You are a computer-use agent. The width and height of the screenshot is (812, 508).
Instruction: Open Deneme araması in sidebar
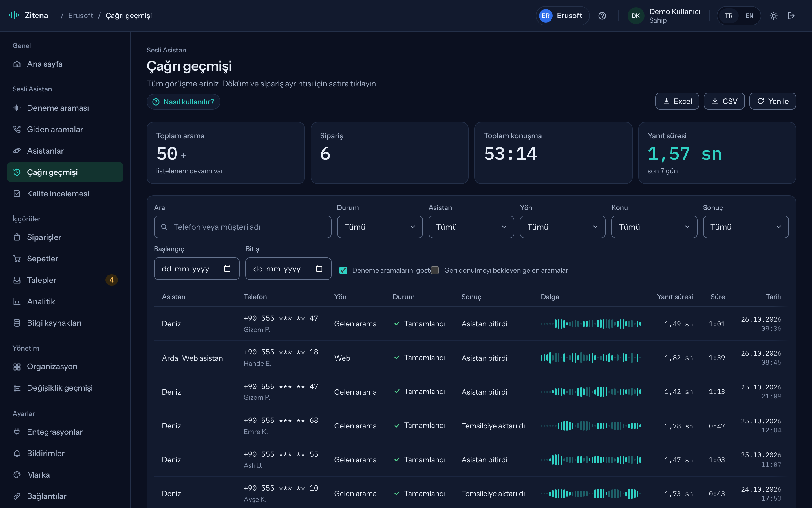[65, 108]
